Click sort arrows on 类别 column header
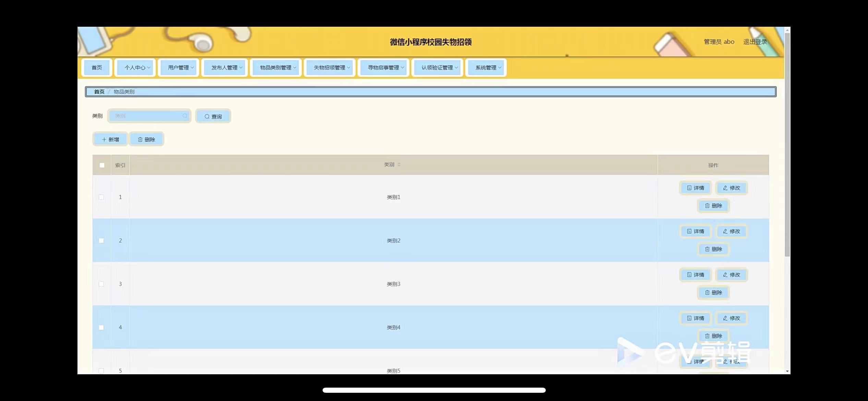The width and height of the screenshot is (868, 401). [399, 165]
